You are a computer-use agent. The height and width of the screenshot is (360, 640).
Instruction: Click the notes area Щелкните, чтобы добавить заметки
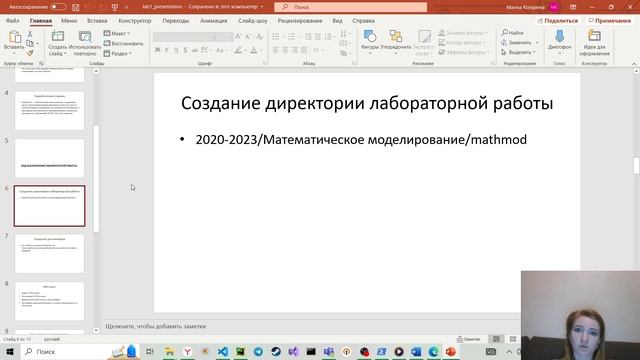click(156, 326)
